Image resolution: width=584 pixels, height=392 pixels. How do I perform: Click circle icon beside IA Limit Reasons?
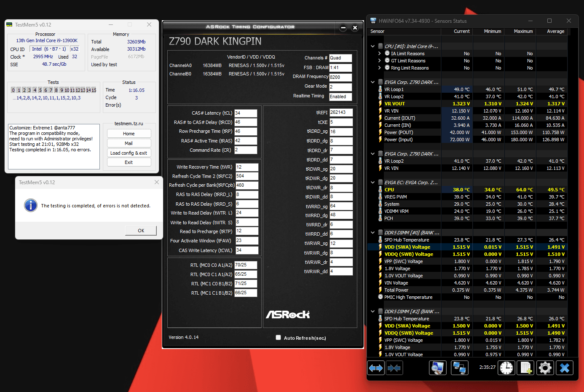click(x=387, y=54)
